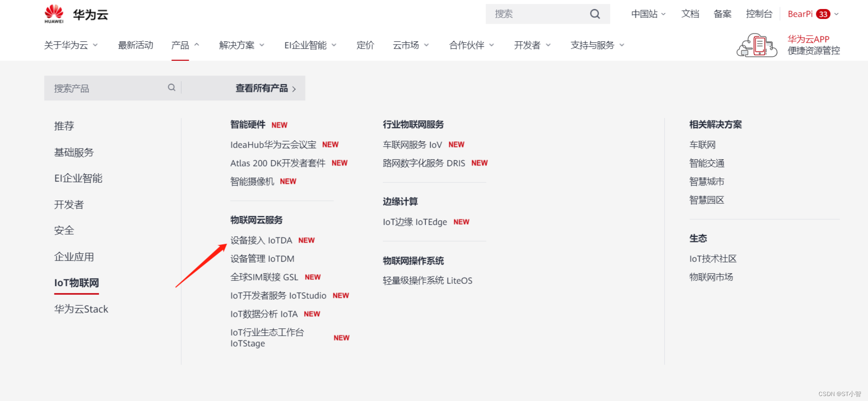Image resolution: width=868 pixels, height=401 pixels.
Task: Open IoT边缘 IoTEdge
Action: pos(415,222)
